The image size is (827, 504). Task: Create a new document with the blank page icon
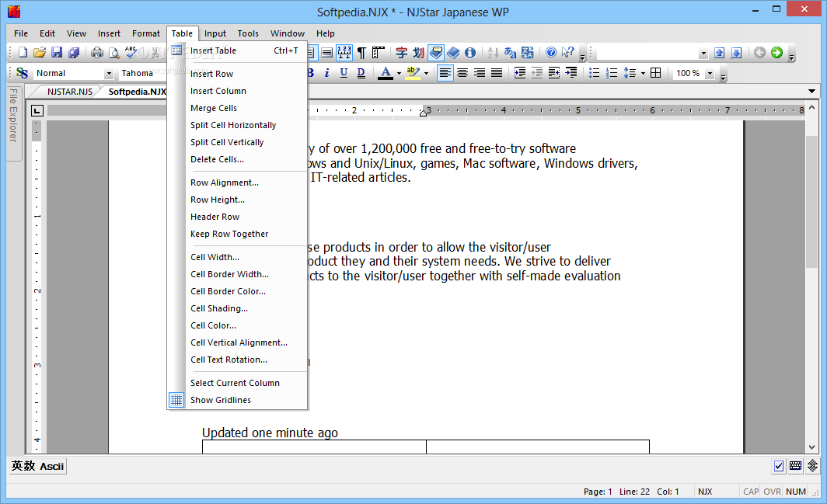tap(23, 52)
